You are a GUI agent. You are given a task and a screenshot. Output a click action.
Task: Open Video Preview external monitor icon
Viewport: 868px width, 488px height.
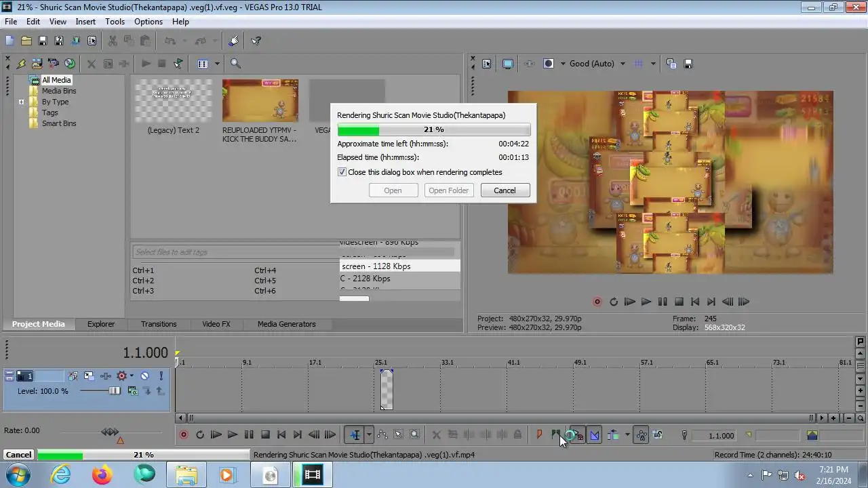click(x=507, y=64)
